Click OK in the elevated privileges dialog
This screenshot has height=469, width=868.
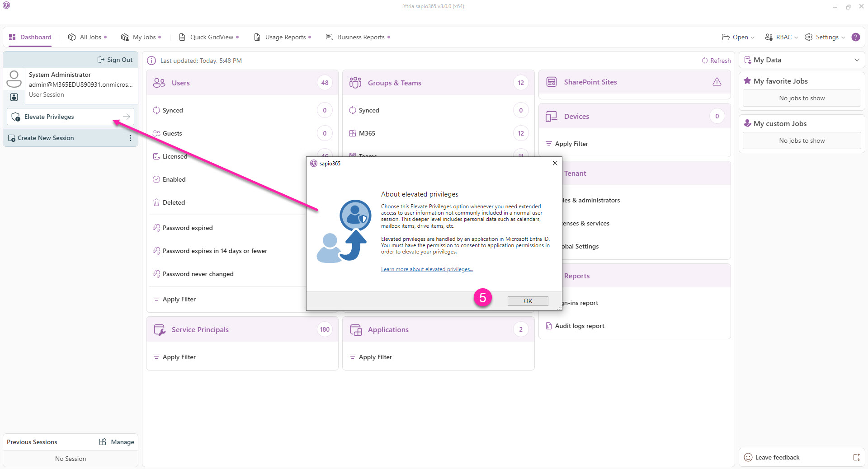528,301
